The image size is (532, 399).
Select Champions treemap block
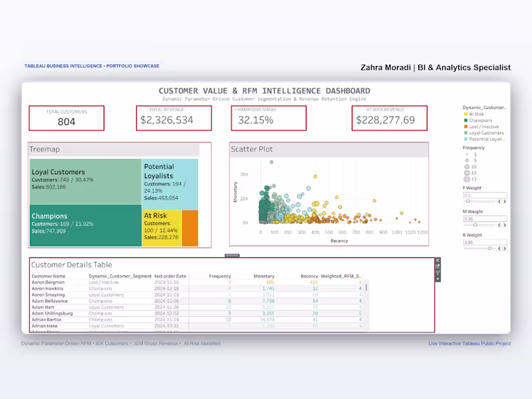click(86, 225)
